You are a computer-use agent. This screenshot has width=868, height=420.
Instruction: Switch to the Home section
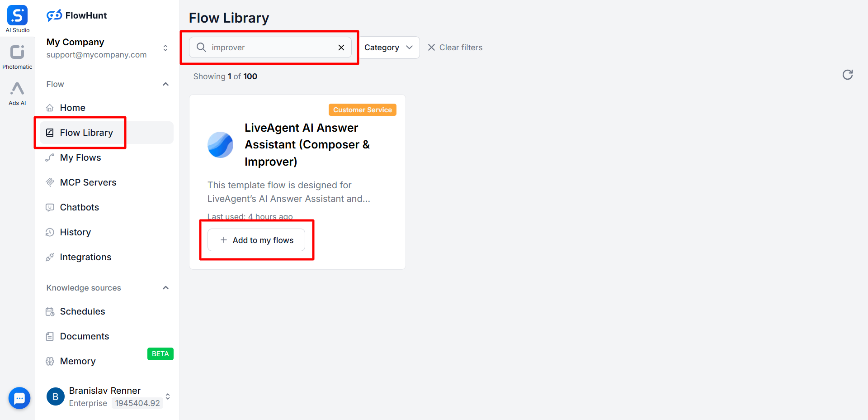[72, 107]
